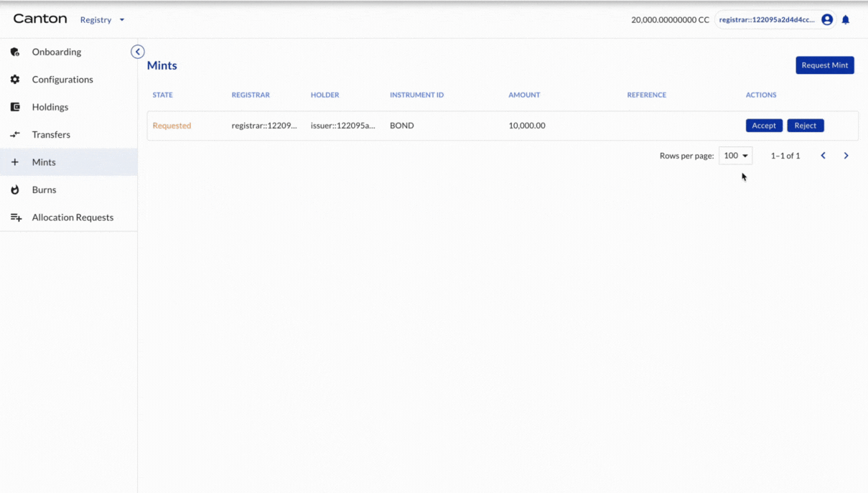Accept the requested BOND mint
The height and width of the screenshot is (493, 868).
pyautogui.click(x=764, y=126)
